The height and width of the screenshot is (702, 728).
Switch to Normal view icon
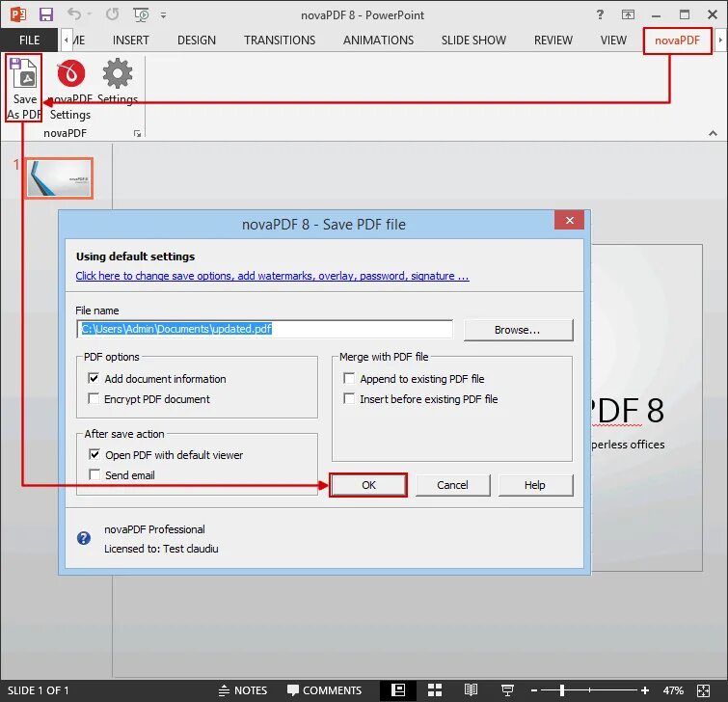398,690
